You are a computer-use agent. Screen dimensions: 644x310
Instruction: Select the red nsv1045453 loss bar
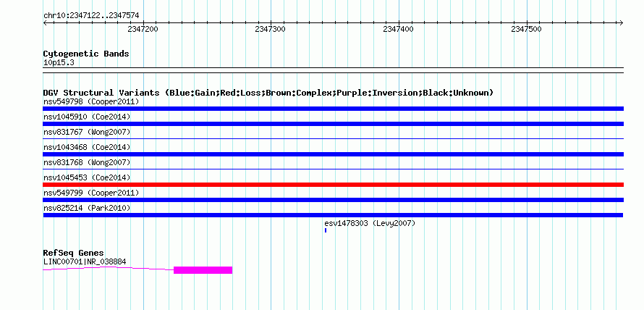(333, 185)
